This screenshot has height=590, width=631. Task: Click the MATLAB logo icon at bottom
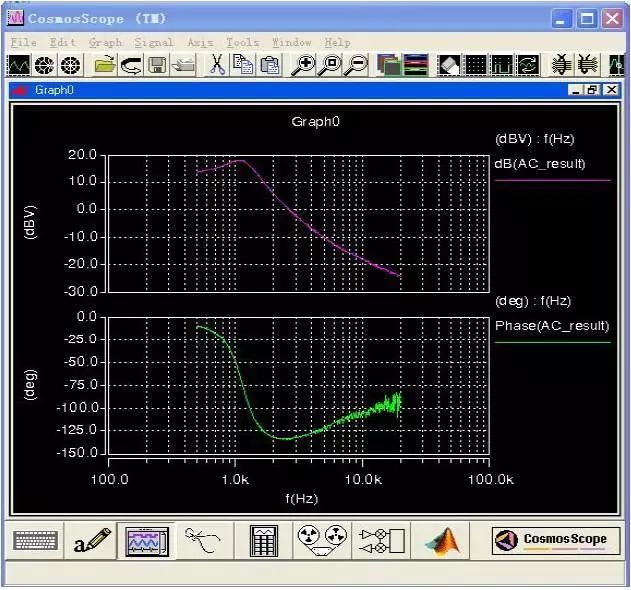click(x=442, y=540)
